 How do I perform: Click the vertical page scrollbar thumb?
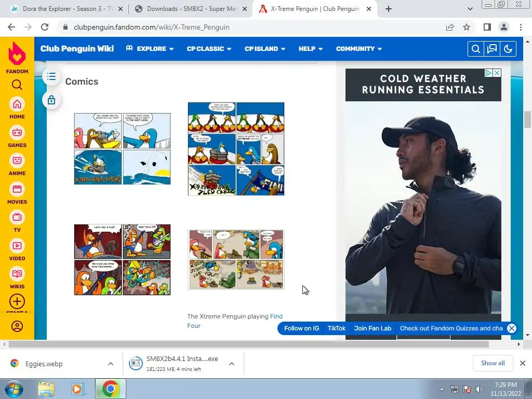[527, 119]
